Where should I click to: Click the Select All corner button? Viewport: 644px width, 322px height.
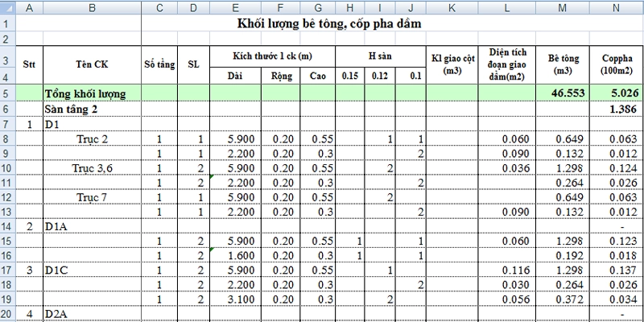pos(7,8)
